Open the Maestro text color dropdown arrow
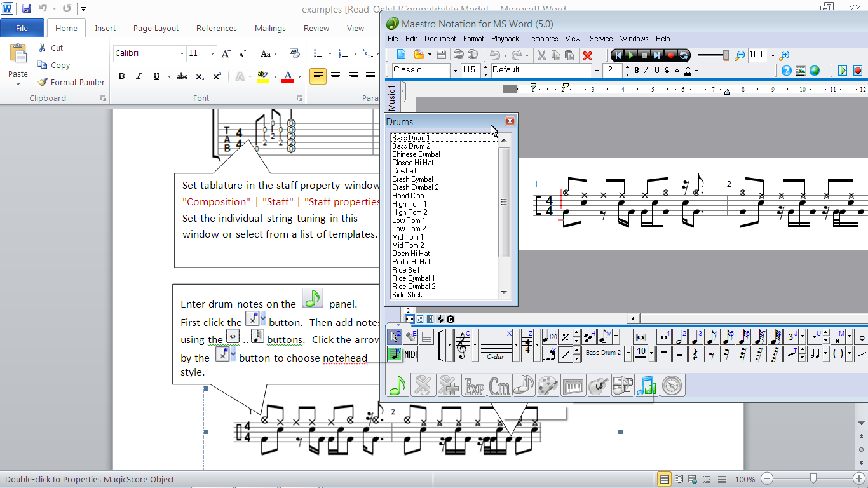The width and height of the screenshot is (868, 488). (x=696, y=71)
